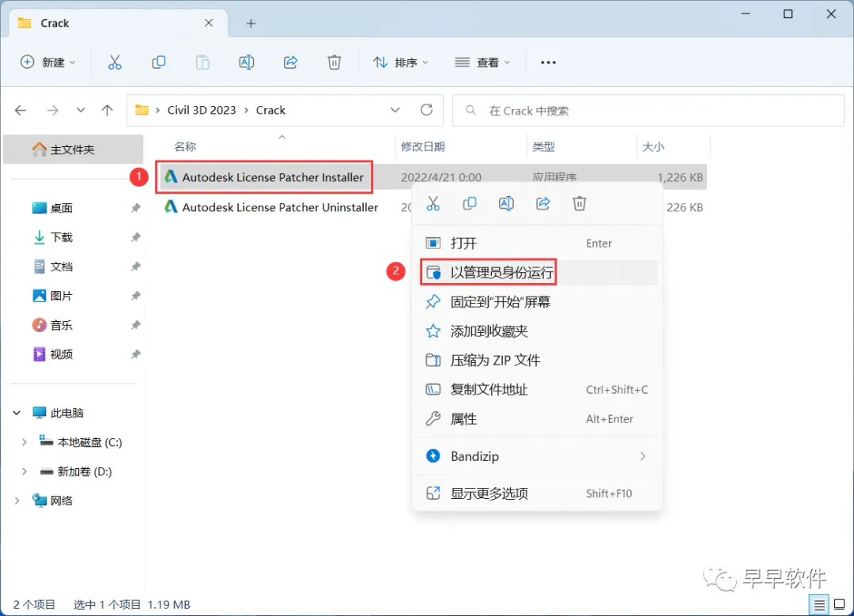The image size is (854, 616).
Task: Sort by 类型 column header
Action: [x=543, y=146]
